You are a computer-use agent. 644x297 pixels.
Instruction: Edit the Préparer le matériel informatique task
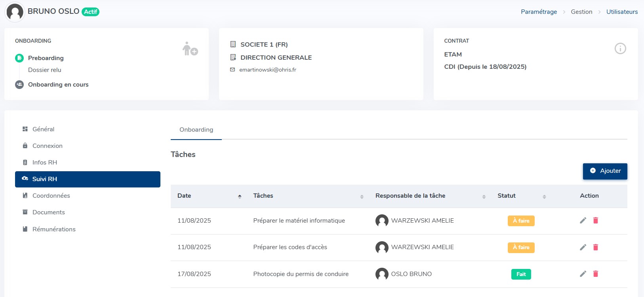pyautogui.click(x=583, y=220)
